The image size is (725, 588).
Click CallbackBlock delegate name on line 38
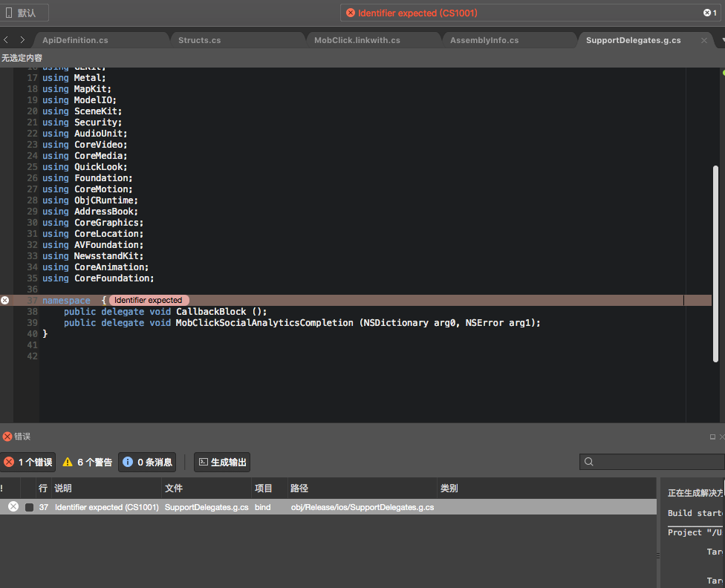pos(211,312)
